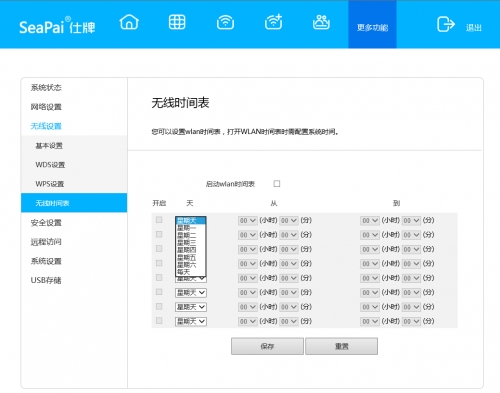Screen dimensions: 500x393
Task: Tick the 开启 checkbox in the third schedule row
Action: pyautogui.click(x=159, y=249)
